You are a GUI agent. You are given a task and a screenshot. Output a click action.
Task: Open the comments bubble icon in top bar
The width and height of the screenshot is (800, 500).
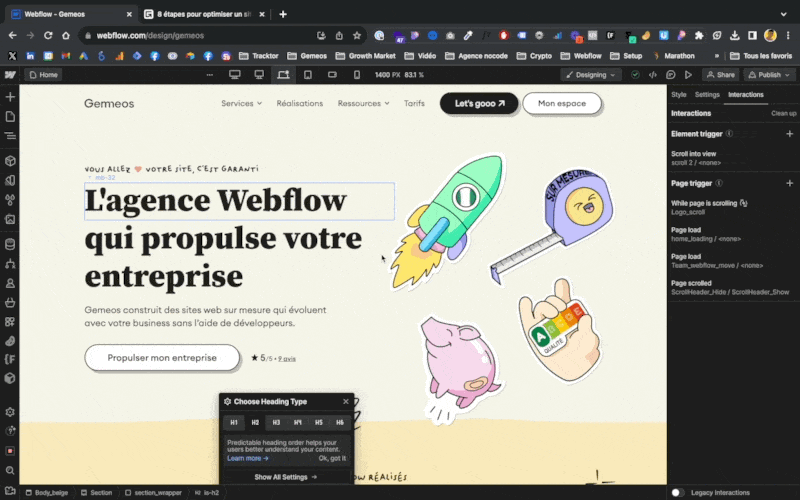(670, 74)
